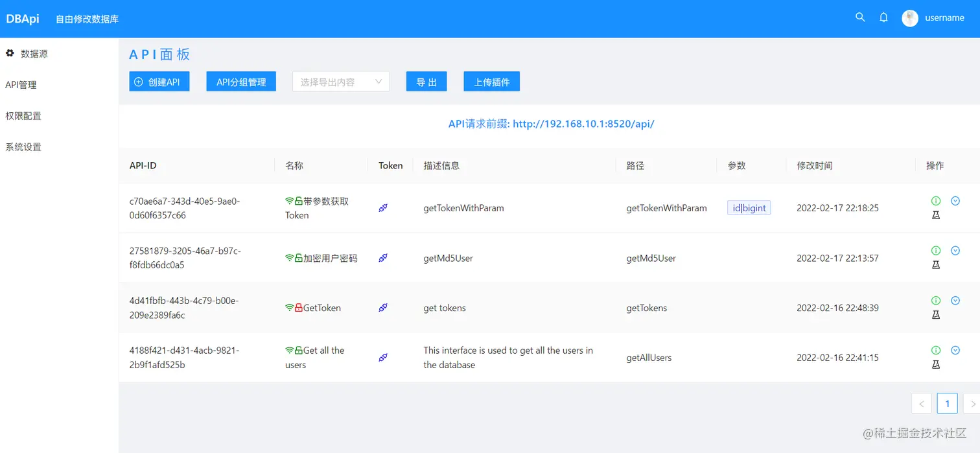Test the getTokenWithParam API with flask icon
The width and height of the screenshot is (980, 453).
click(x=935, y=215)
